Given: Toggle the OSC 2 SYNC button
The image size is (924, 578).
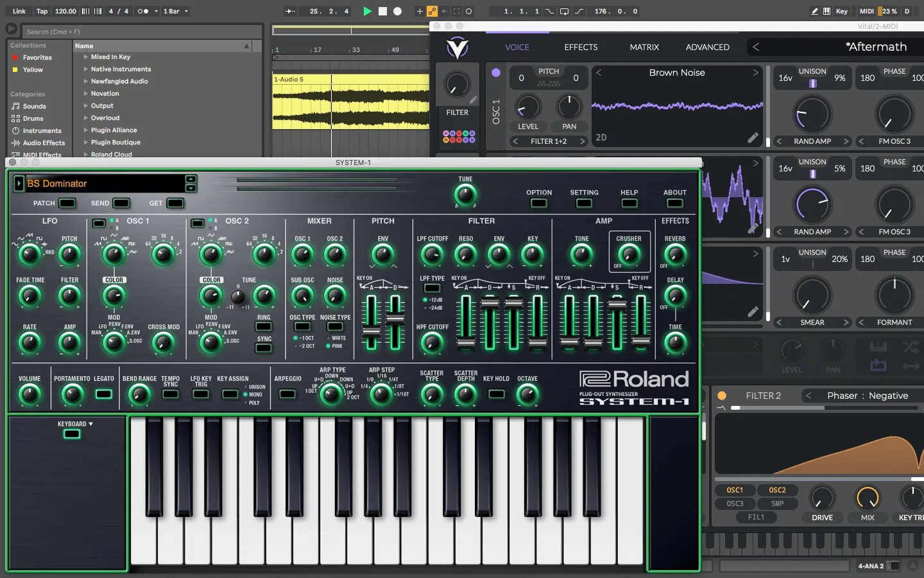Looking at the screenshot, I should (264, 348).
